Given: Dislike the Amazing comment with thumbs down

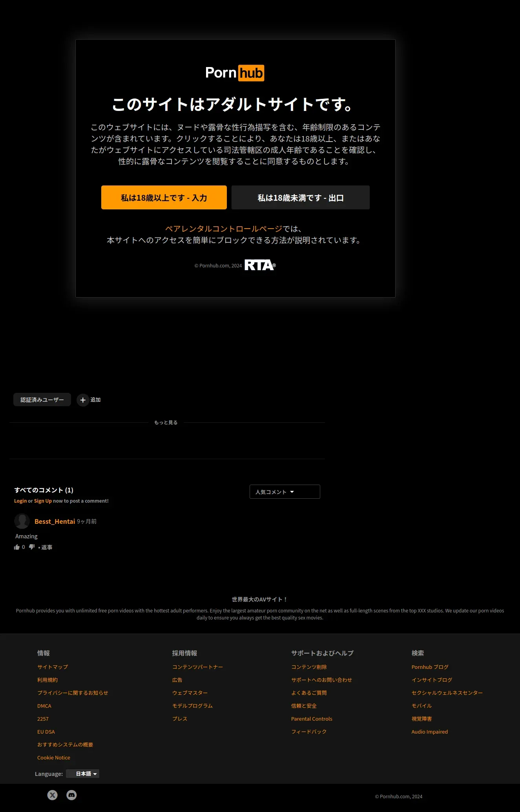Looking at the screenshot, I should (x=32, y=547).
